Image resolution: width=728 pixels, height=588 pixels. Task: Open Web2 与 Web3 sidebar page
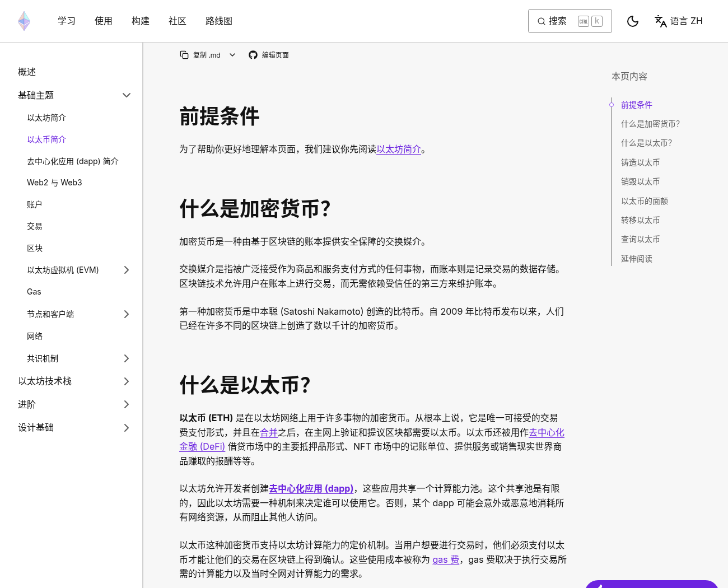pyautogui.click(x=54, y=183)
